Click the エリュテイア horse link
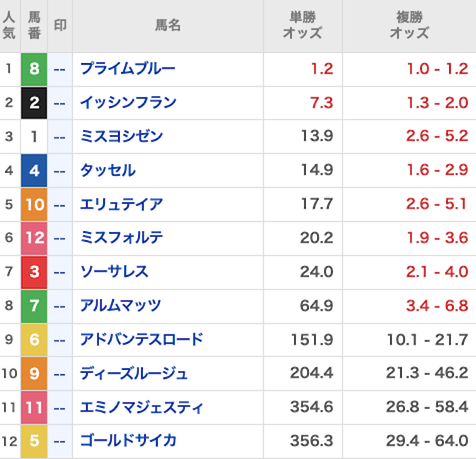476x459 pixels. (x=121, y=205)
